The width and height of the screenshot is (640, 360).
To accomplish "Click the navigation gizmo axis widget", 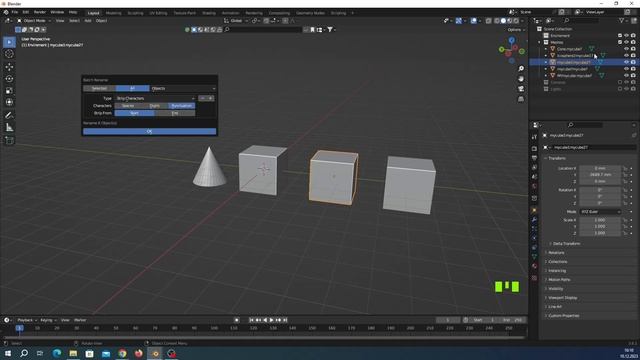I will click(511, 50).
